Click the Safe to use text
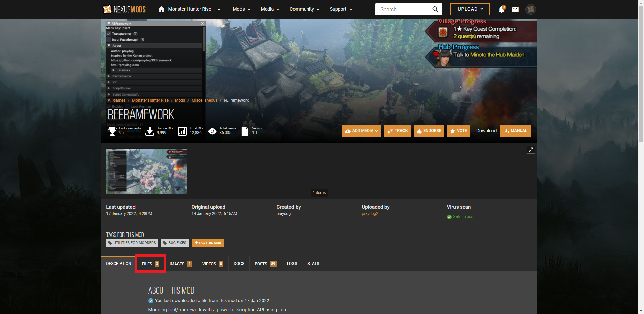644x314 pixels. pyautogui.click(x=463, y=217)
